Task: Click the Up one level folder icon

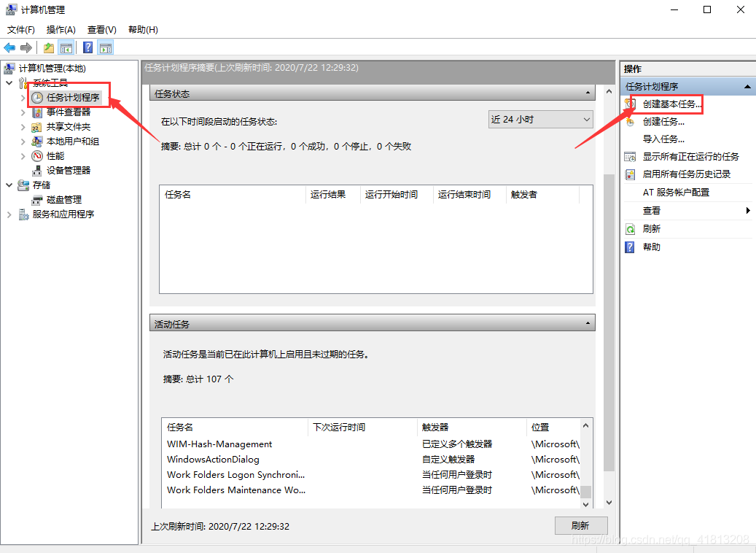Action: (49, 47)
